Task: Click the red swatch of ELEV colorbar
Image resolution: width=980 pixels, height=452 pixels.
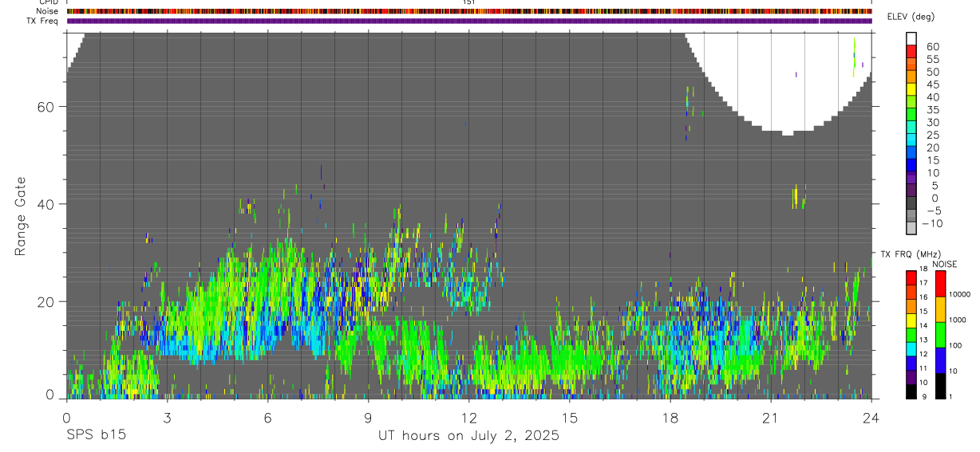Action: [911, 52]
